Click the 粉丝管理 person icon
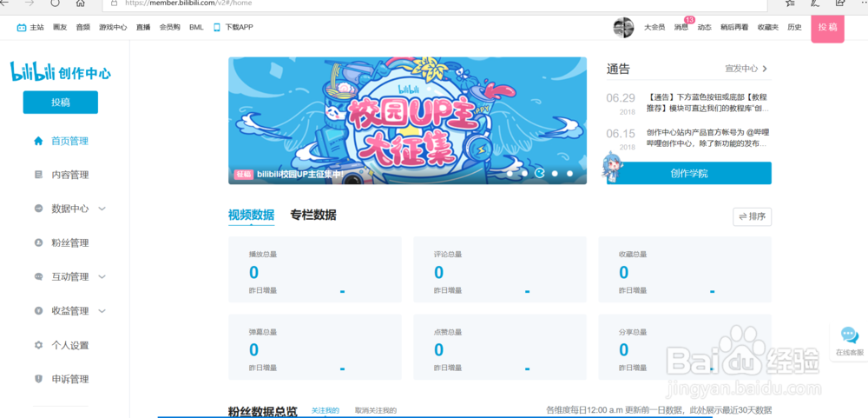Image resolution: width=868 pixels, height=418 pixels. (38, 242)
